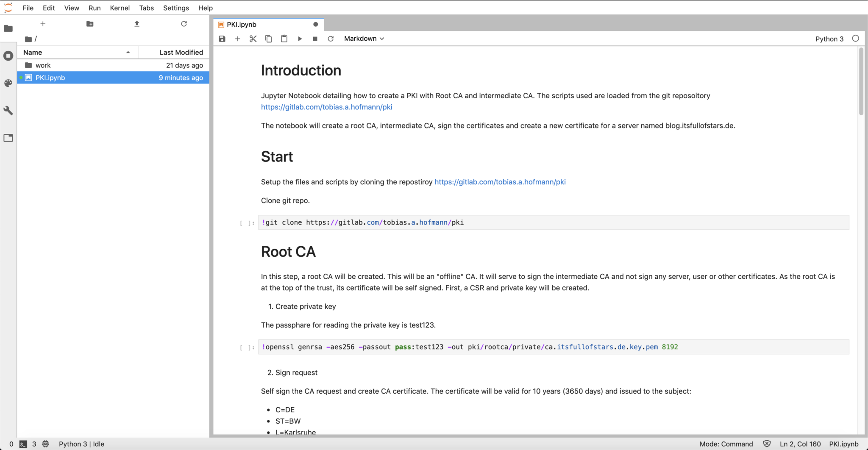
Task: Cut the selected cell
Action: coord(253,39)
